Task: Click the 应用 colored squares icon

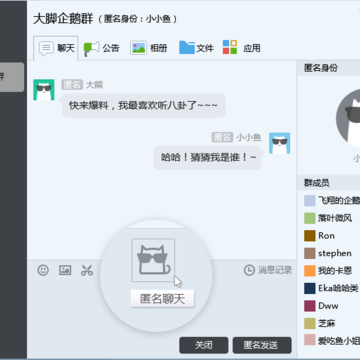Action: pyautogui.click(x=230, y=47)
